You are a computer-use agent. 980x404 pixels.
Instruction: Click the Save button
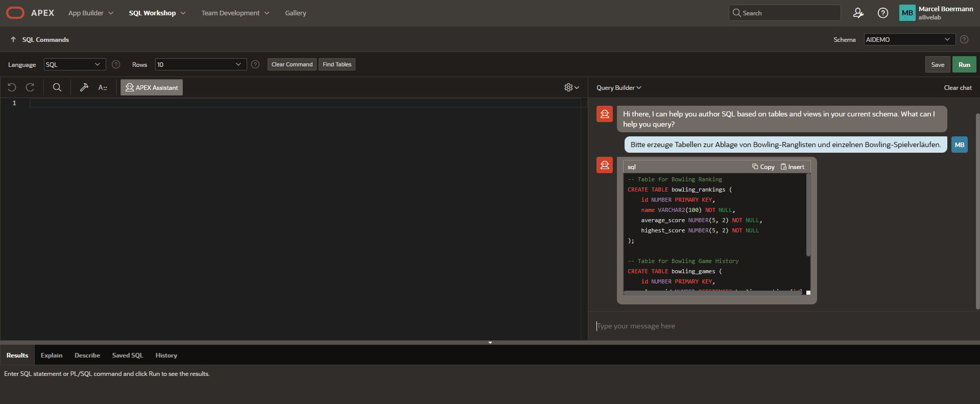pos(938,64)
